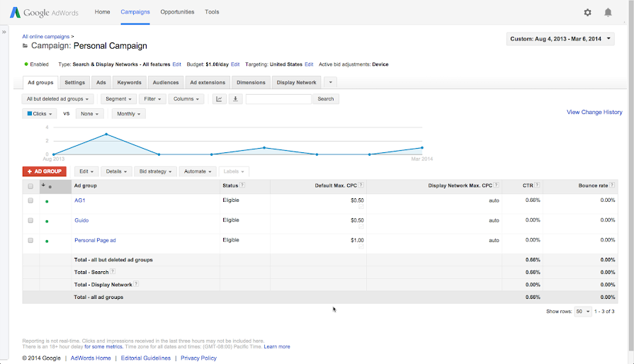Check the AG1 ad group checkbox
Screen dimensions: 634x364
[x=30, y=200]
